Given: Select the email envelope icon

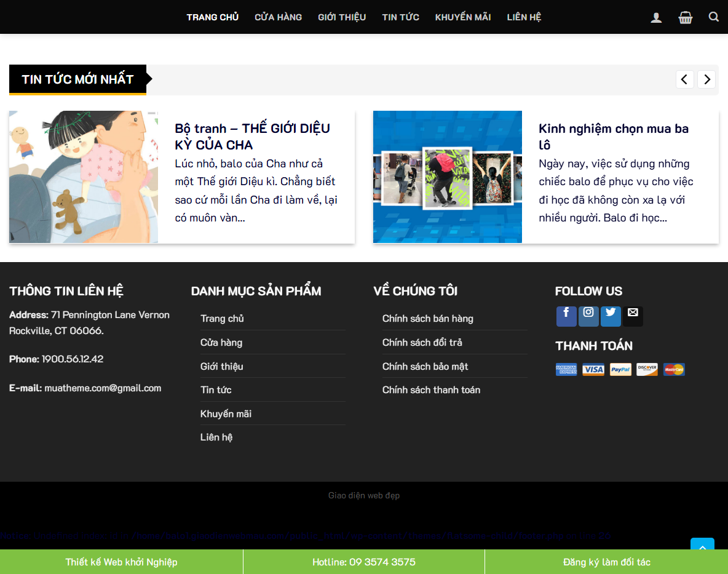Looking at the screenshot, I should click(633, 316).
